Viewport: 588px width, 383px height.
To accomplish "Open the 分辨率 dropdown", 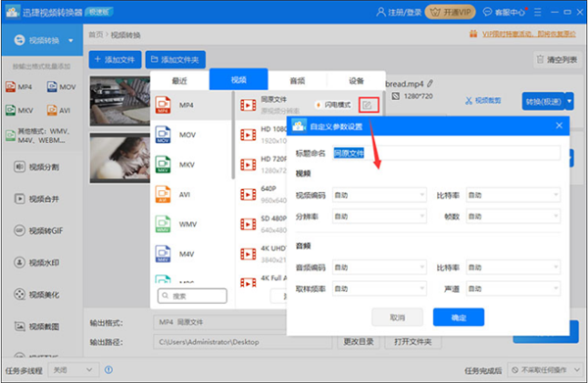I will tap(379, 216).
